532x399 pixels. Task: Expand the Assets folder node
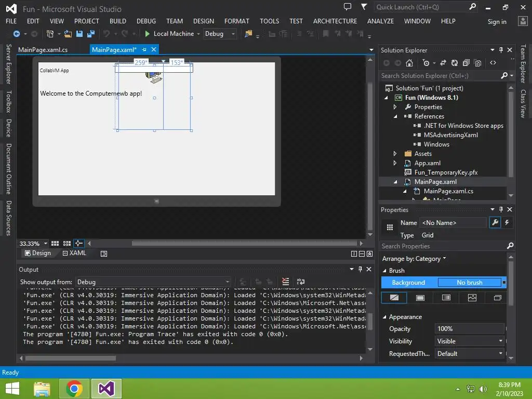pos(395,154)
